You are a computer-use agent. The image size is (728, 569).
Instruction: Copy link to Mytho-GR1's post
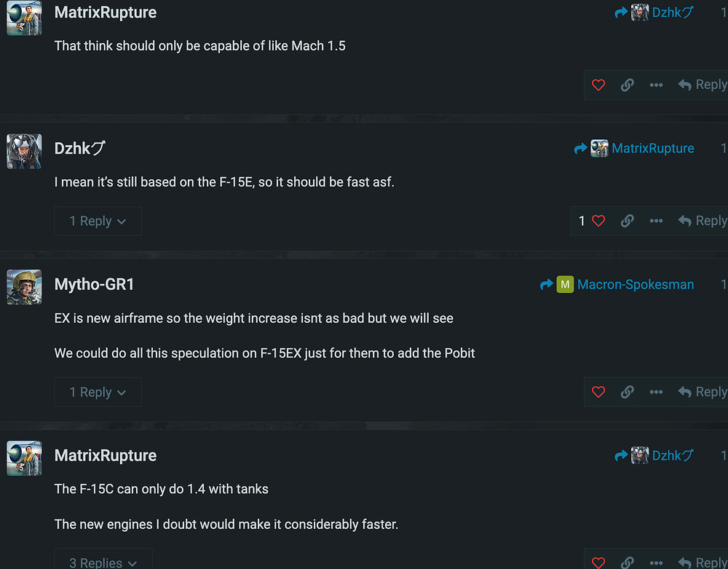coord(628,392)
